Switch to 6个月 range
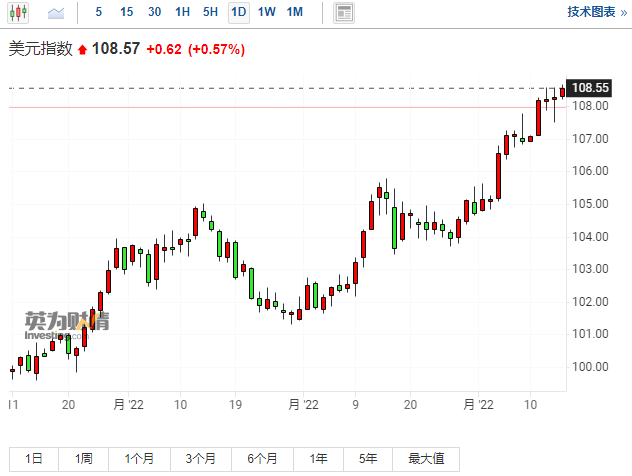The height and width of the screenshot is (476, 632). click(x=262, y=459)
